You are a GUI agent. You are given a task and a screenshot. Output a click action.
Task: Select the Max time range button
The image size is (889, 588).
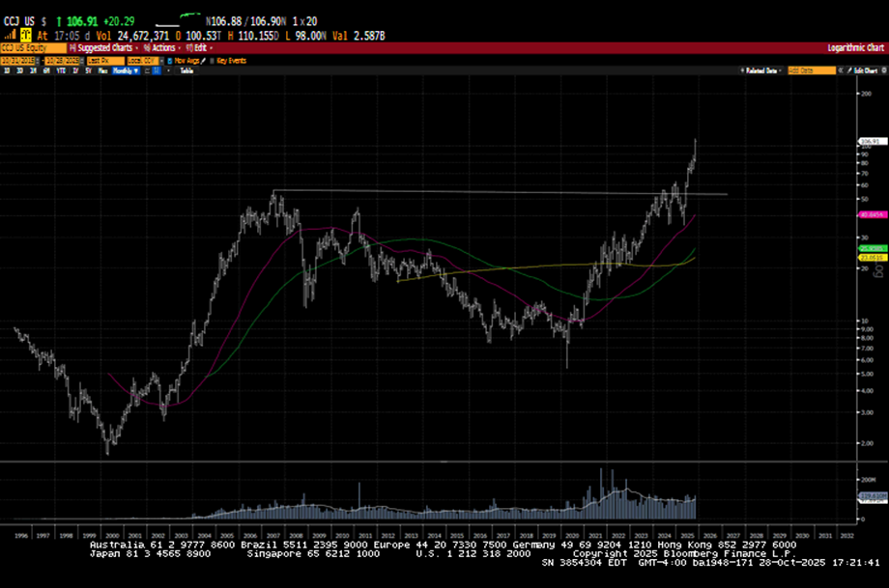tap(101, 70)
